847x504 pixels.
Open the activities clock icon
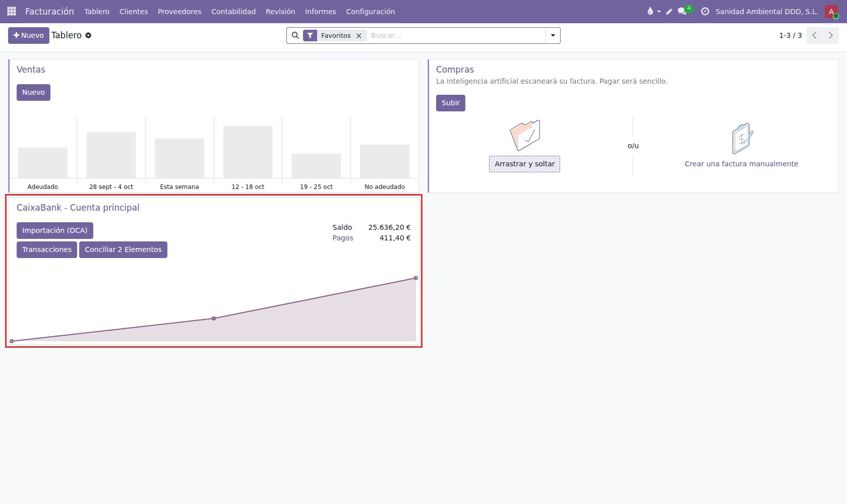point(705,11)
